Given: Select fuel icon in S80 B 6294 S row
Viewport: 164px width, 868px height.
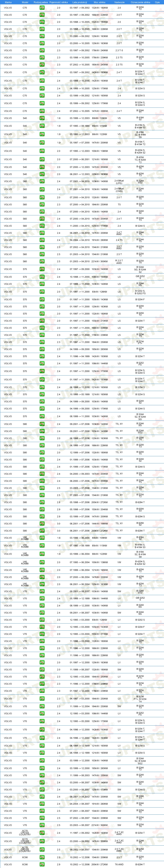Looking at the screenshot, I should (42, 516).
